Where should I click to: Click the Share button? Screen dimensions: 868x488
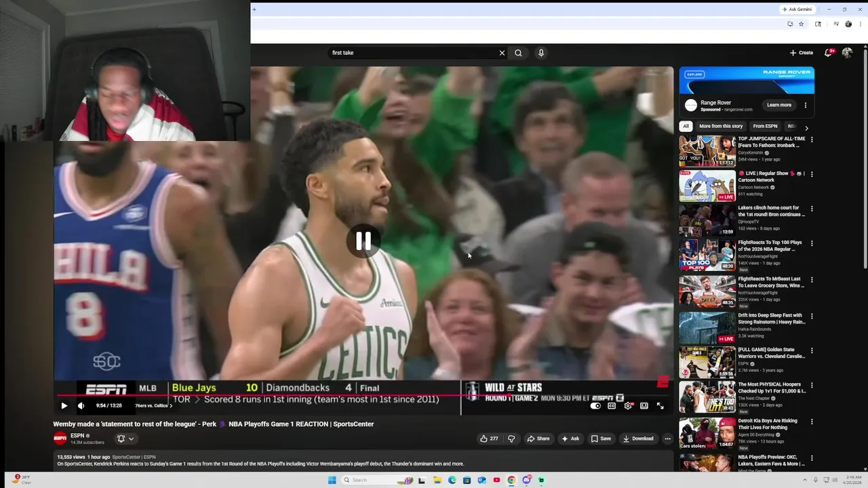(538, 439)
